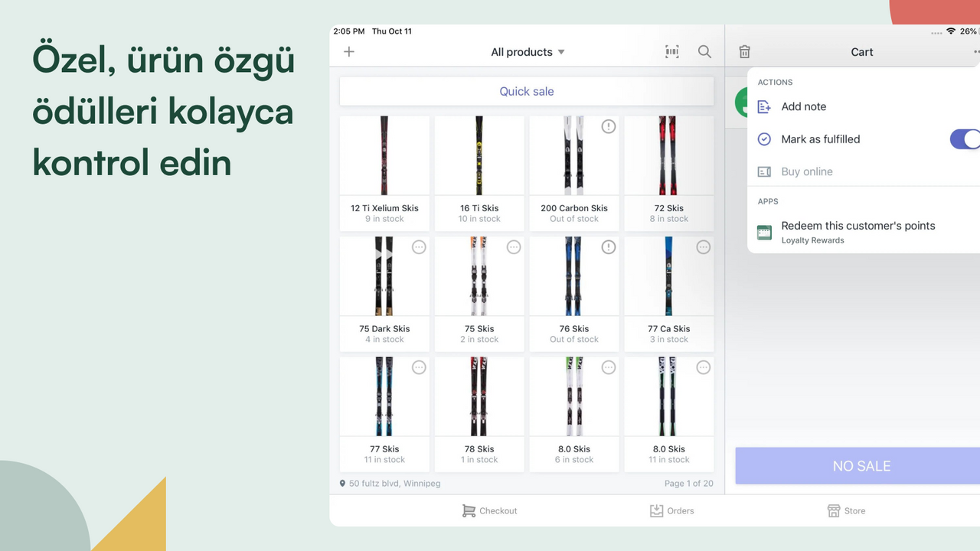Click the Quick sale button
980x551 pixels.
527,91
